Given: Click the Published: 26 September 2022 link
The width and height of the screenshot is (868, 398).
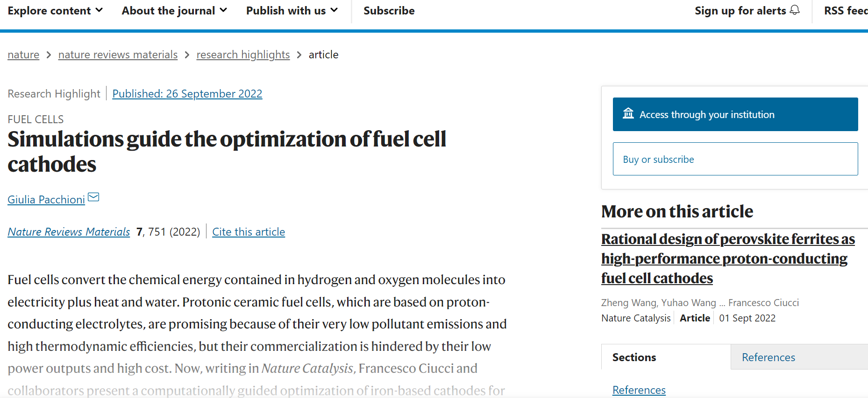Looking at the screenshot, I should (x=187, y=94).
